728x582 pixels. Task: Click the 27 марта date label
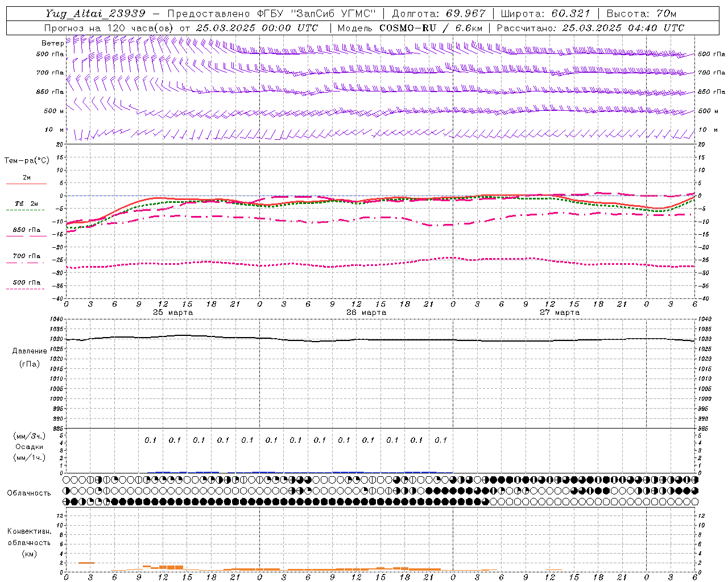pos(560,313)
